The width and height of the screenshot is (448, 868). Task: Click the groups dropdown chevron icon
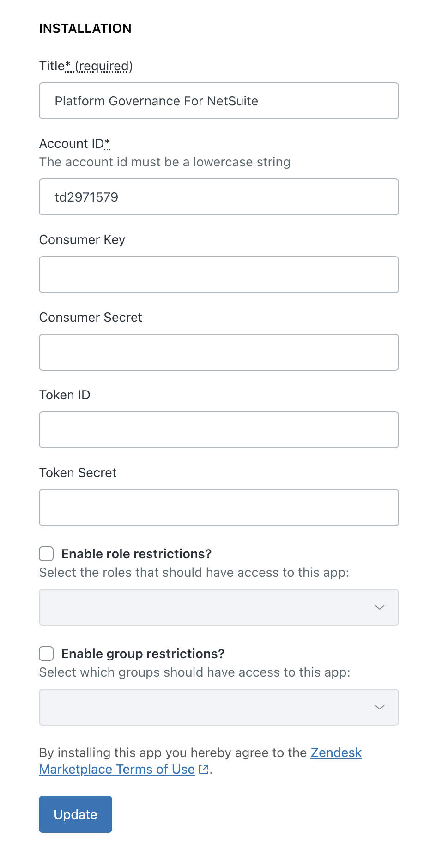point(380,707)
